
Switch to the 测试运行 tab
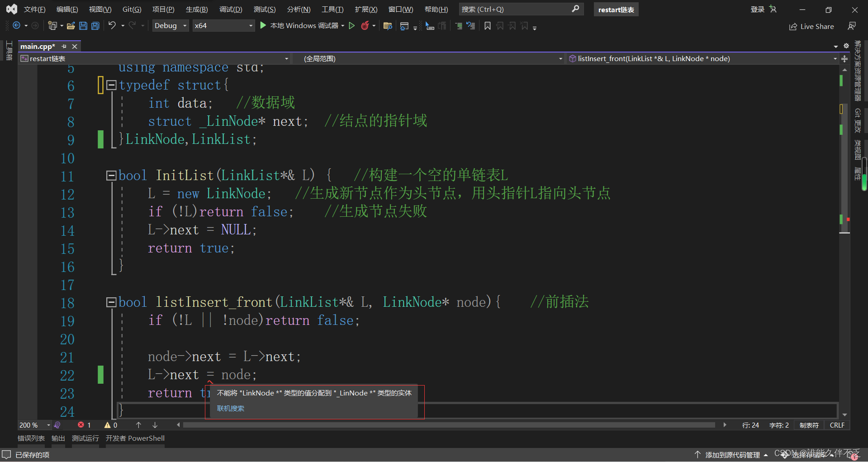pyautogui.click(x=85, y=438)
